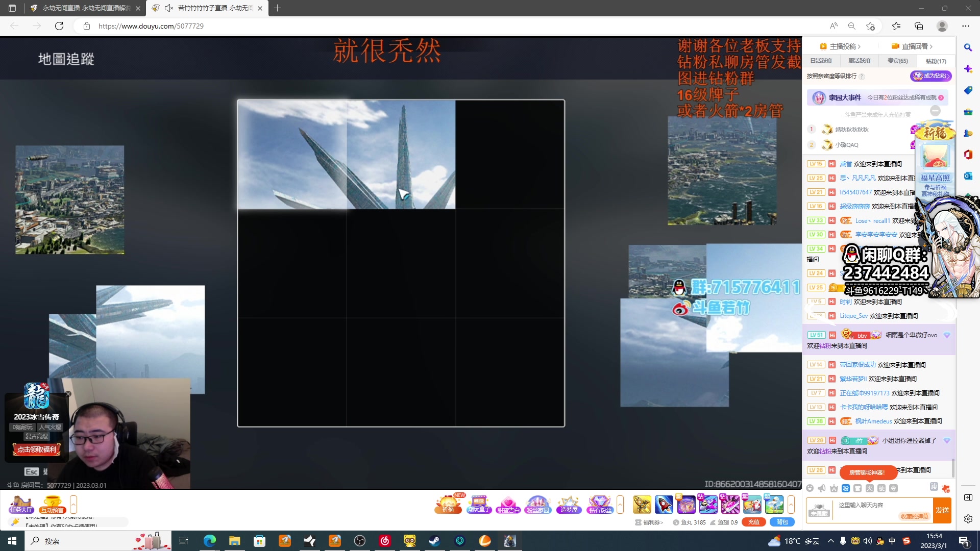Open the Edge sidebar search icon
The image size is (980, 551).
968,47
